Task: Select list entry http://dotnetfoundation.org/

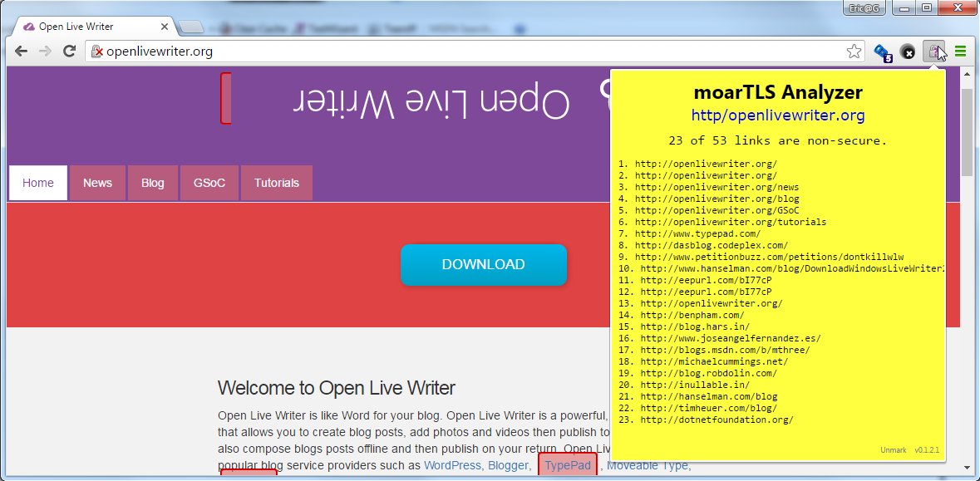Action: click(x=717, y=420)
